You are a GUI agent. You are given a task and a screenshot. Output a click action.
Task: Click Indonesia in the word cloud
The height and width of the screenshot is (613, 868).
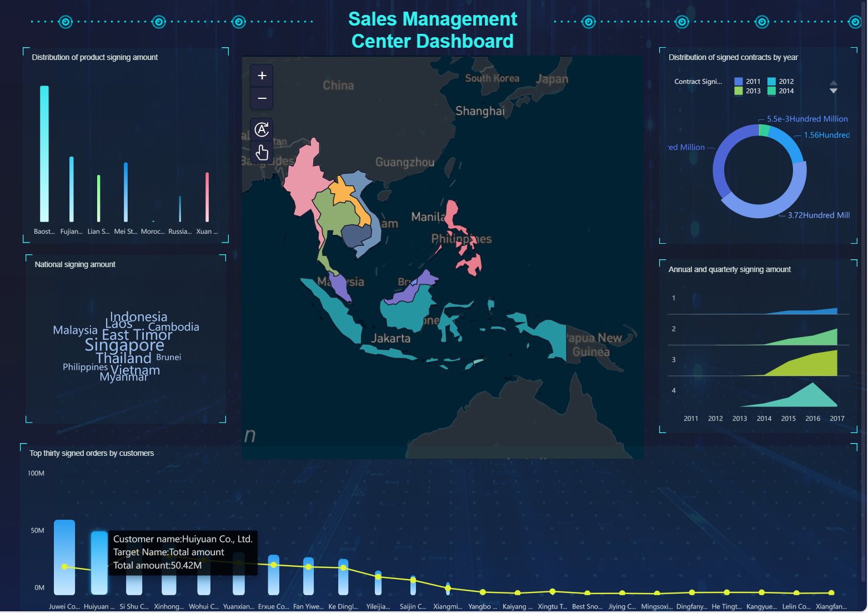pyautogui.click(x=139, y=316)
